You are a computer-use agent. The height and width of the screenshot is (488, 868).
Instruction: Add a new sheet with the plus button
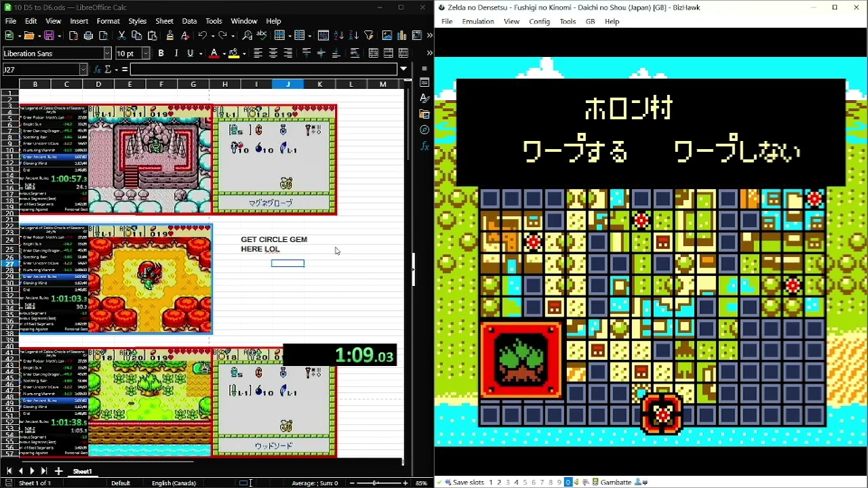tap(58, 471)
